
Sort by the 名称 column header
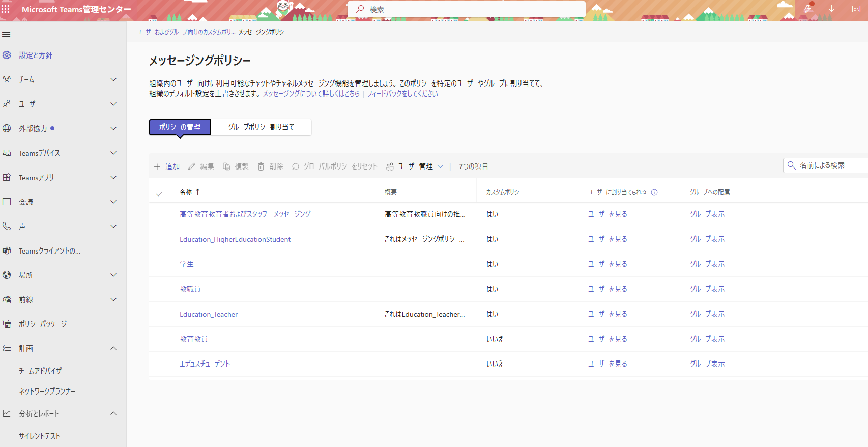[x=190, y=192]
